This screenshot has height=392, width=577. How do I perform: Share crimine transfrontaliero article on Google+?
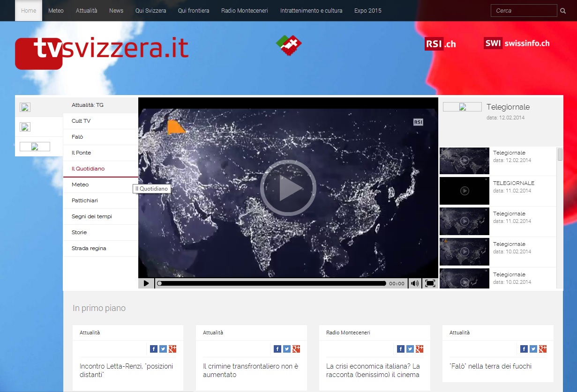(296, 349)
